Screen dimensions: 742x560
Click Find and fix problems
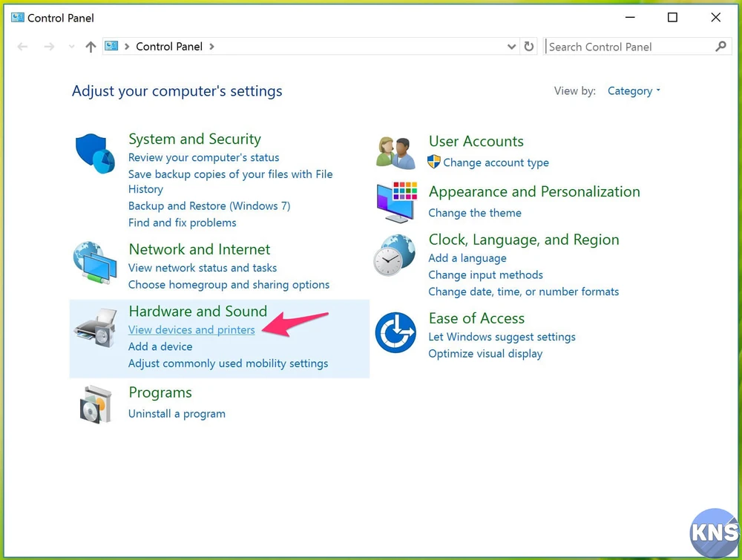tap(183, 223)
